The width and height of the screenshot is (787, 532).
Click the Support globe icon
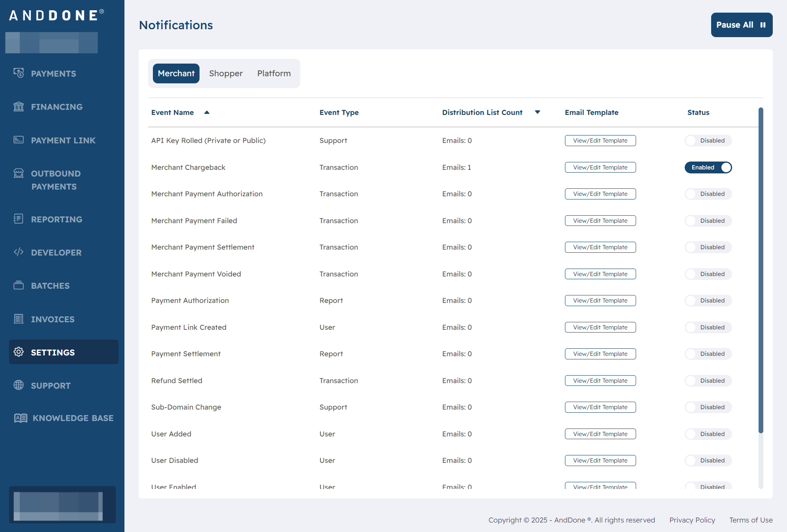19,385
